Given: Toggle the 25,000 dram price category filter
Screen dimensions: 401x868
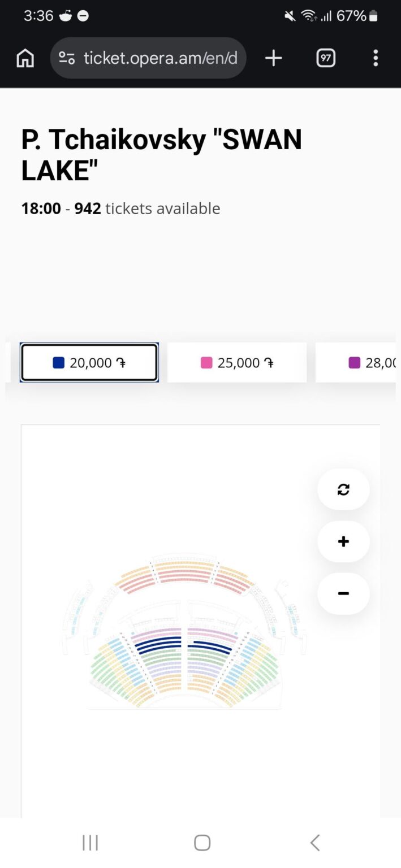Looking at the screenshot, I should (236, 362).
